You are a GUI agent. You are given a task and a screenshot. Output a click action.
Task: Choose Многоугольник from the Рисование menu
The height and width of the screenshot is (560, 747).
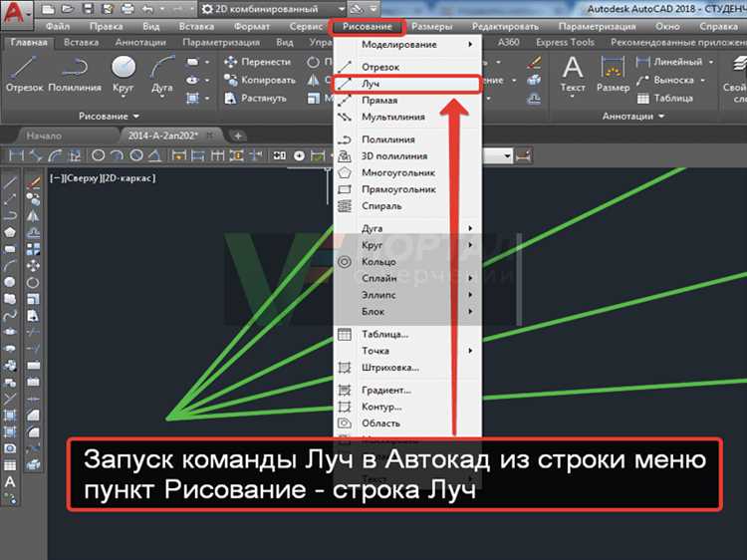click(x=407, y=173)
